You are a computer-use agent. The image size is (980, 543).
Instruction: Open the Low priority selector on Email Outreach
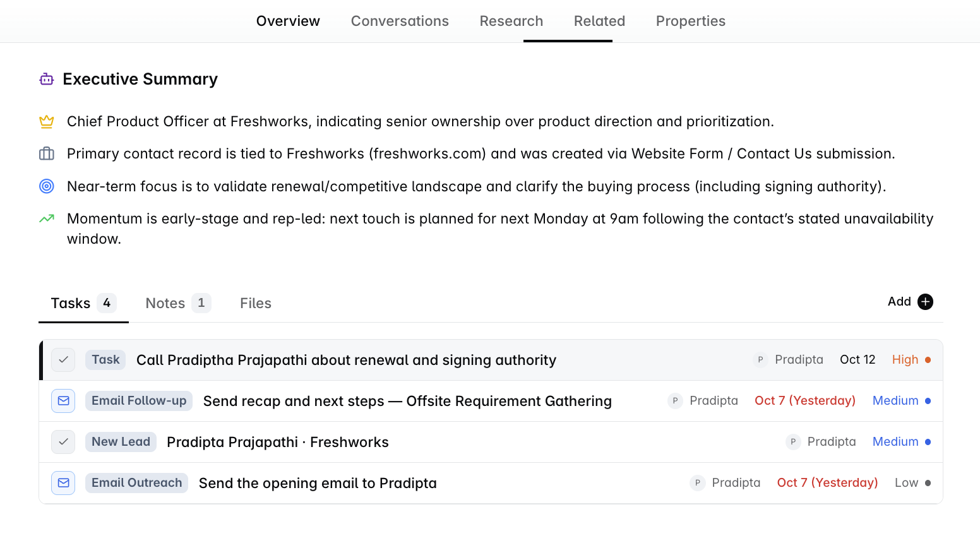(912, 483)
